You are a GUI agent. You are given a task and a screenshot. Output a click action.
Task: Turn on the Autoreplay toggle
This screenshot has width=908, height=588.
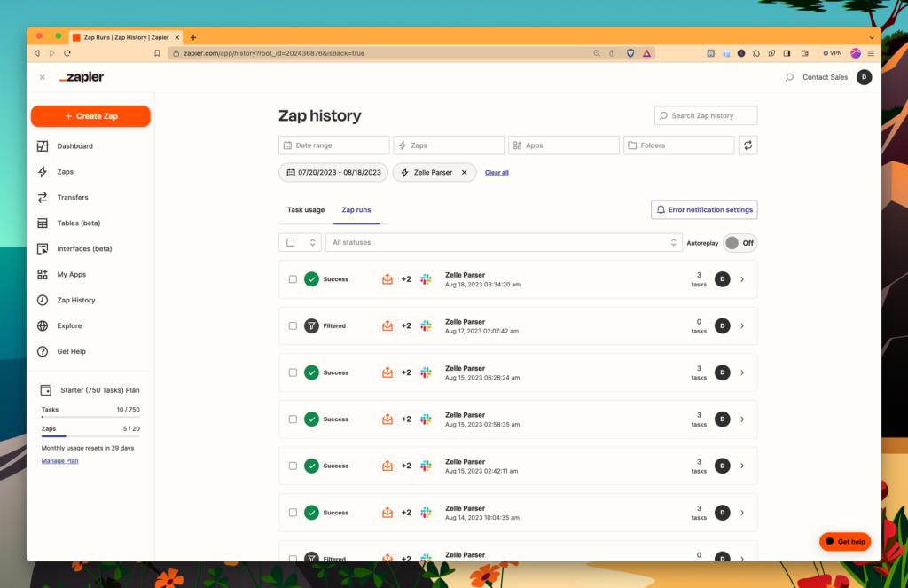coord(740,242)
